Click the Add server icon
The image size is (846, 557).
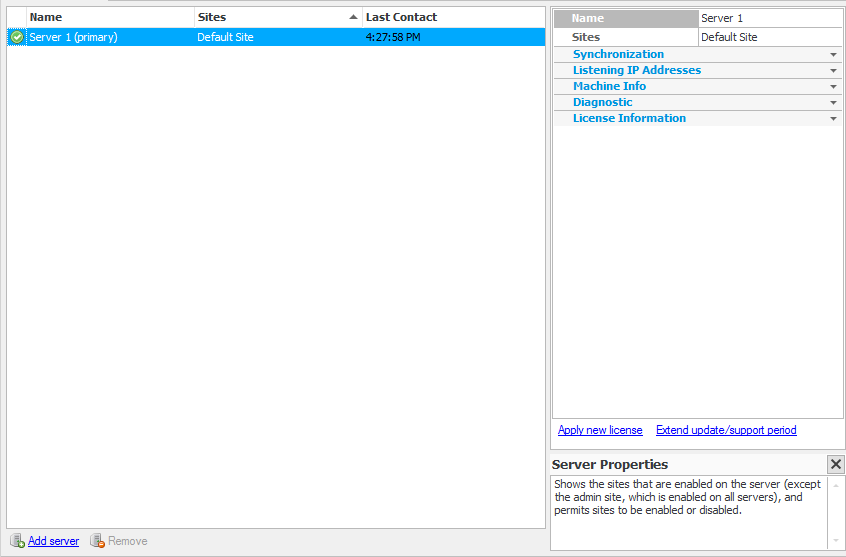click(x=17, y=541)
